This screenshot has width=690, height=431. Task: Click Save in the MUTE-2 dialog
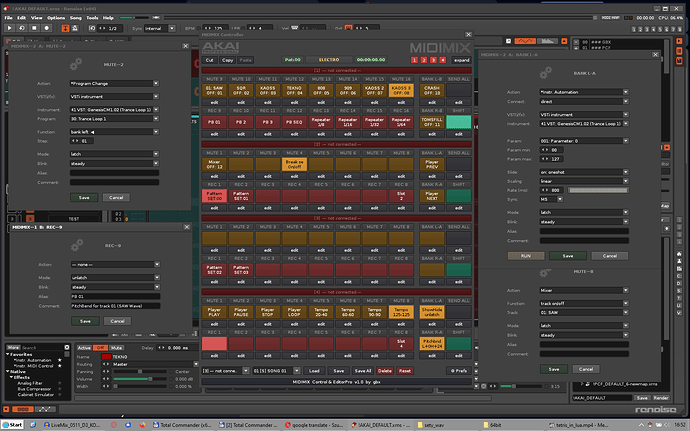click(84, 198)
